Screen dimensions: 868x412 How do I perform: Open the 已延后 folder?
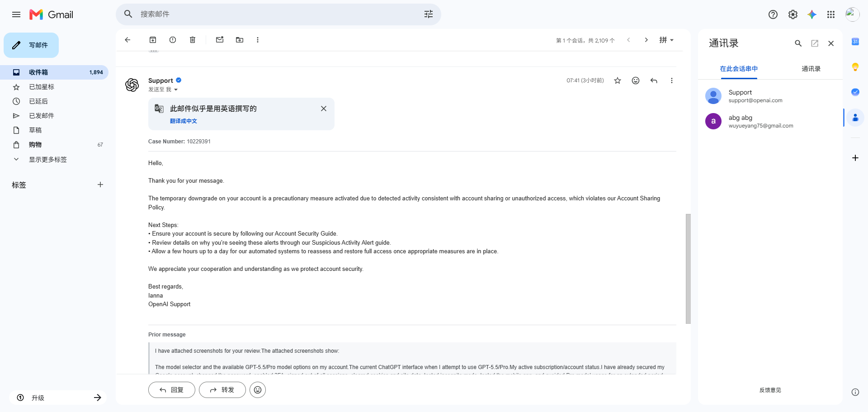click(54, 101)
